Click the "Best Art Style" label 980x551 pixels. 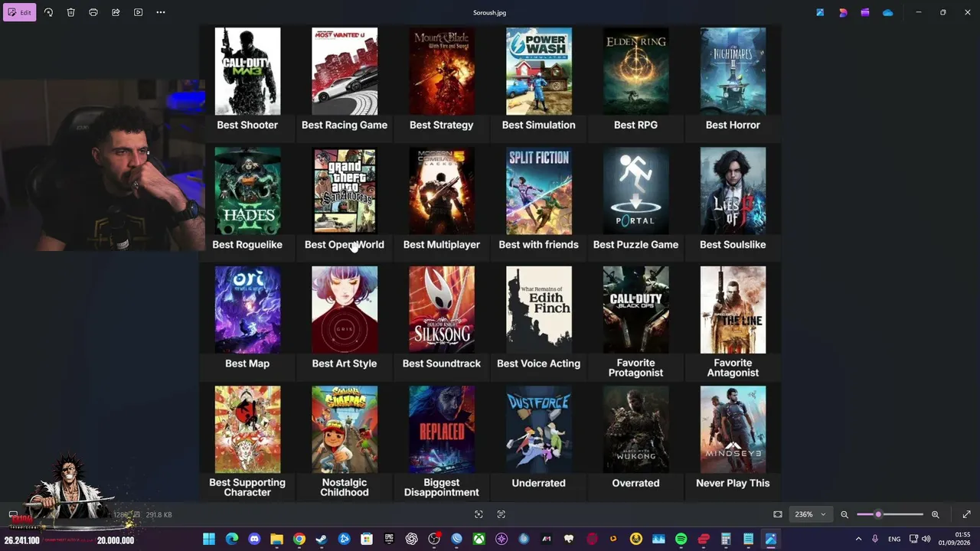click(x=345, y=364)
